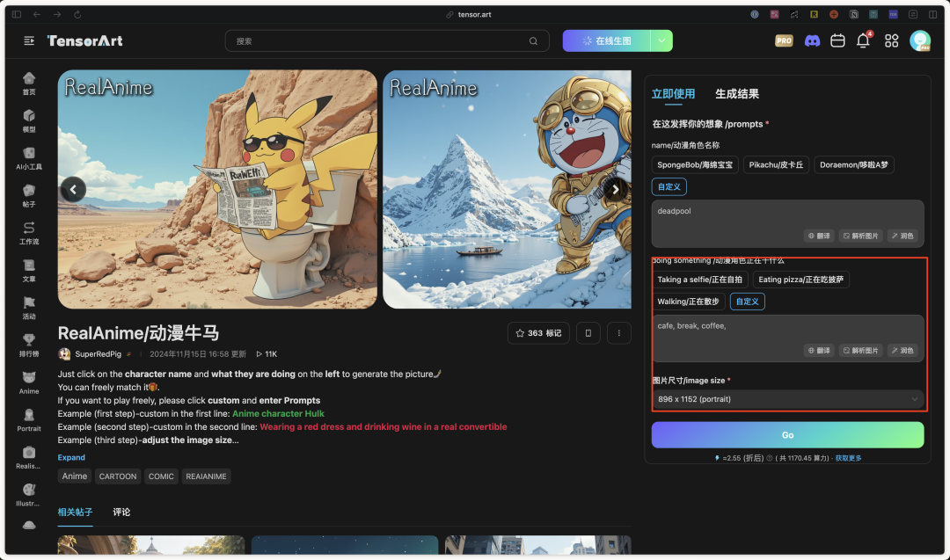Select Taking a selfie/正在自拍 option
Viewport: 950px width, 560px height.
tap(700, 279)
